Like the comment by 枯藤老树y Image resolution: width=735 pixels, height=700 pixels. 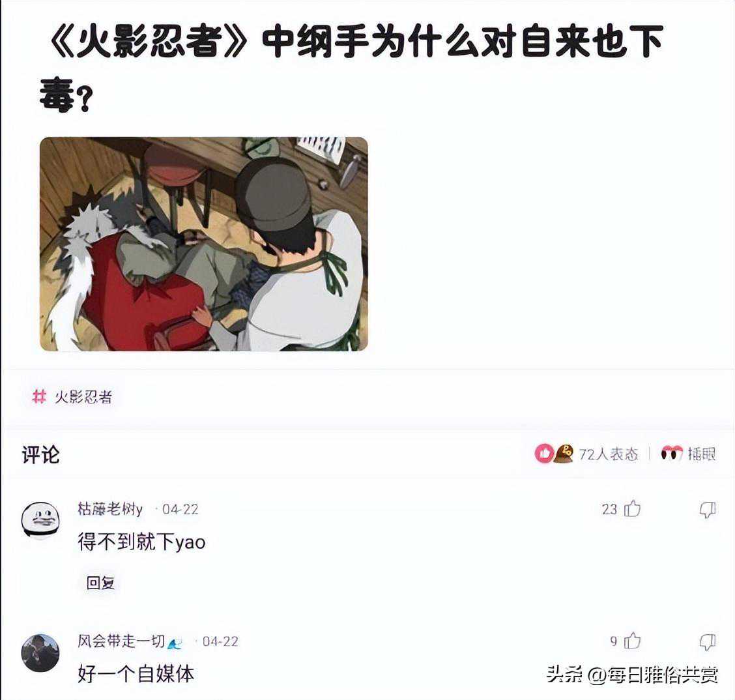click(632, 509)
